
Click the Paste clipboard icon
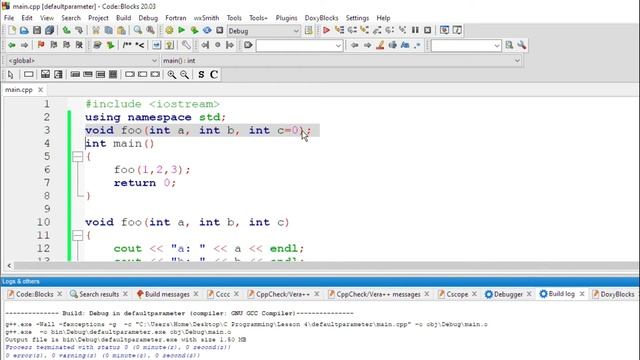coord(121,30)
